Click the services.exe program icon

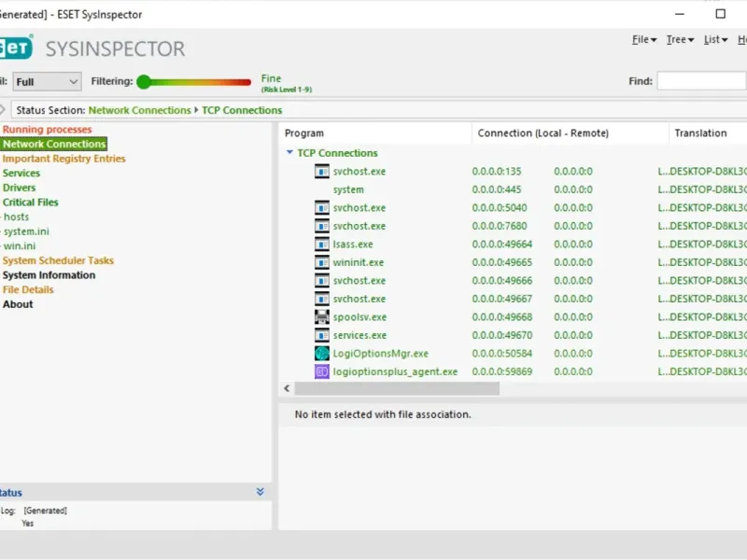click(x=322, y=335)
